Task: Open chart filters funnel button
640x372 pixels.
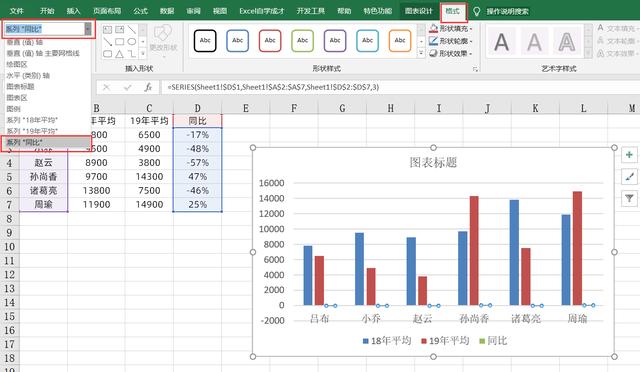Action: (x=629, y=198)
